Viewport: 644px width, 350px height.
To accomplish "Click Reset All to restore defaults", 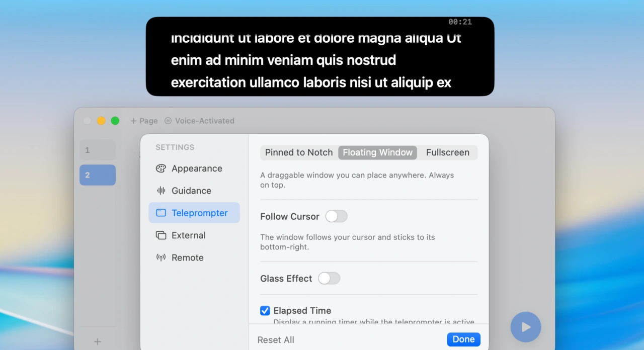I will (x=276, y=339).
